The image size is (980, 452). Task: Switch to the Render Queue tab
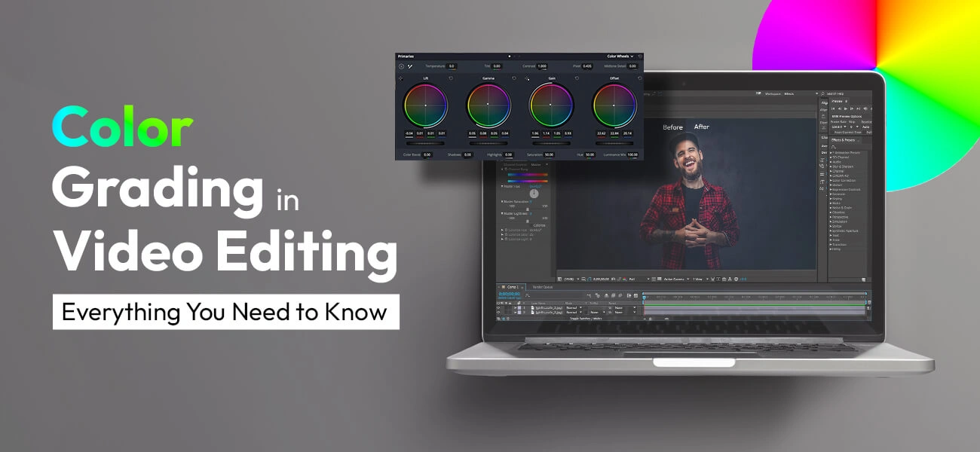[543, 287]
